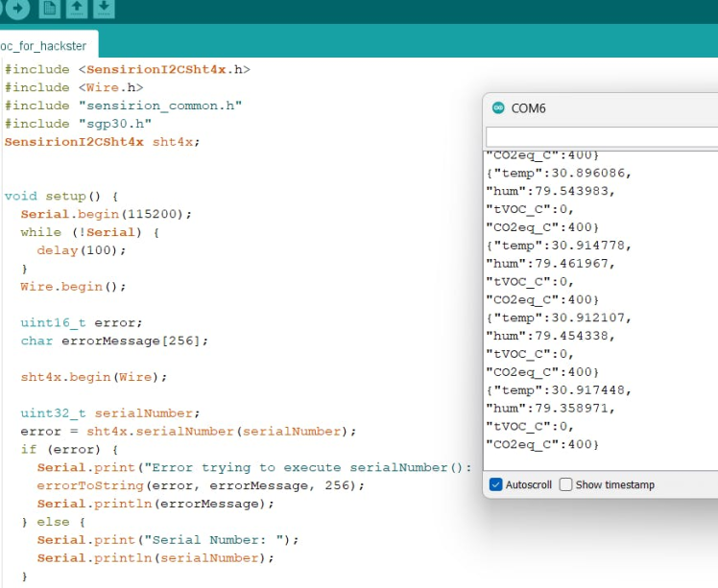This screenshot has height=588, width=718.
Task: Focus the serial monitor send input field
Action: (x=601, y=137)
